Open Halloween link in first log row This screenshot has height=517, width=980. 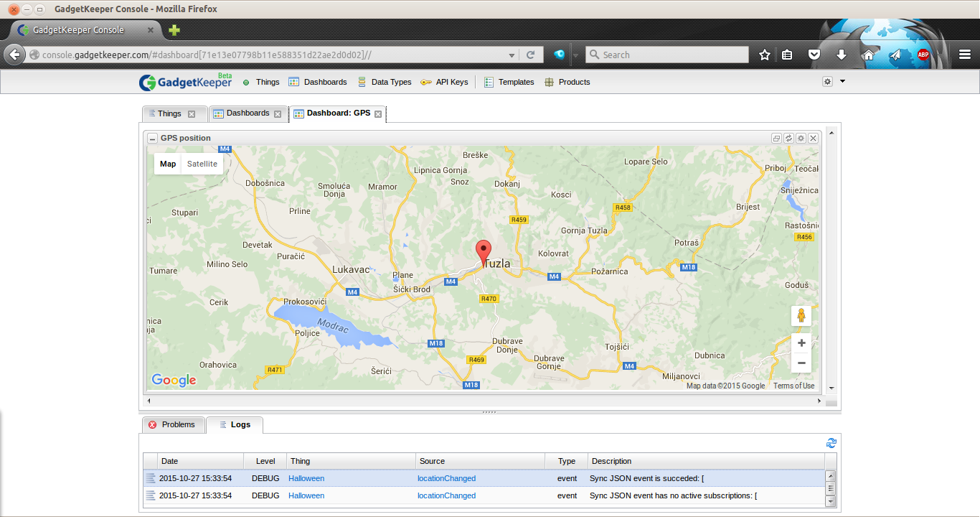[x=306, y=478]
